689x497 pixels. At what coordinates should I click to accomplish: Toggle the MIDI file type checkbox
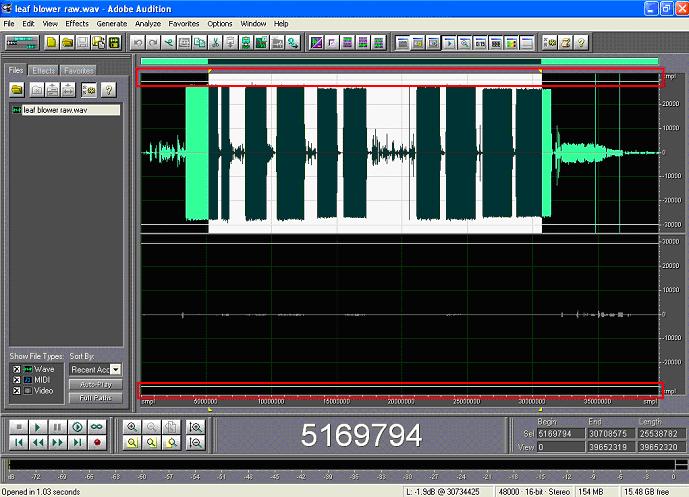(16, 380)
